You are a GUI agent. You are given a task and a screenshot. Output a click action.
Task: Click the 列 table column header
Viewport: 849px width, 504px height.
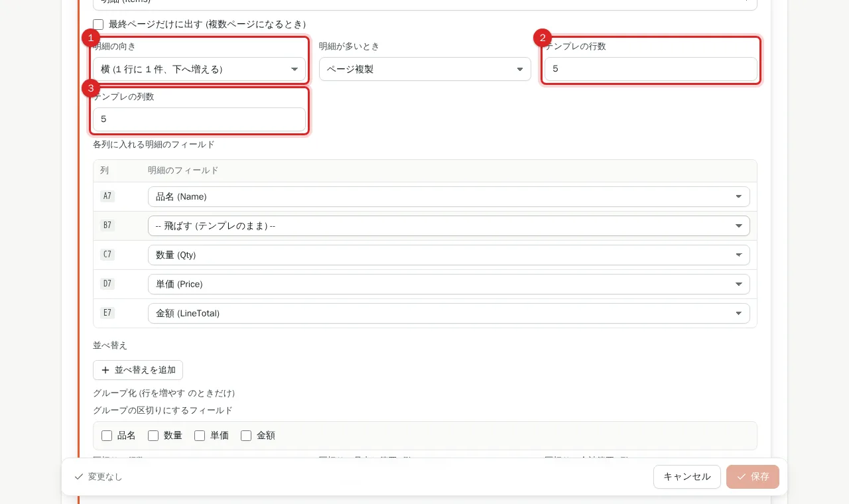(x=104, y=170)
